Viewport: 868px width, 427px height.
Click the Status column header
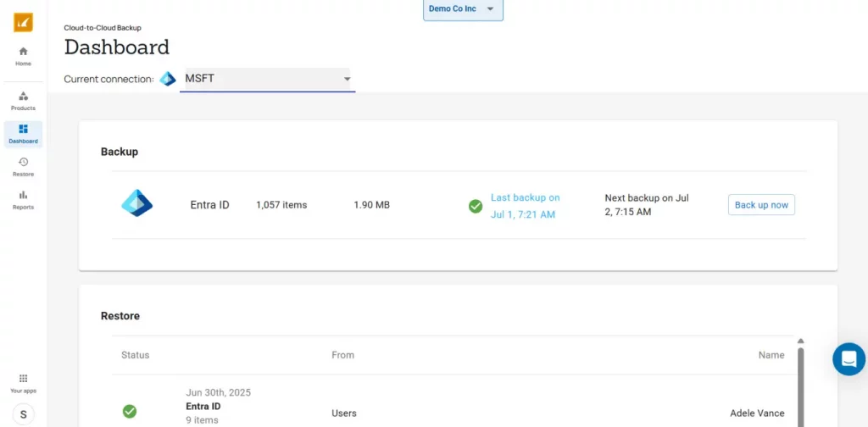pos(135,355)
